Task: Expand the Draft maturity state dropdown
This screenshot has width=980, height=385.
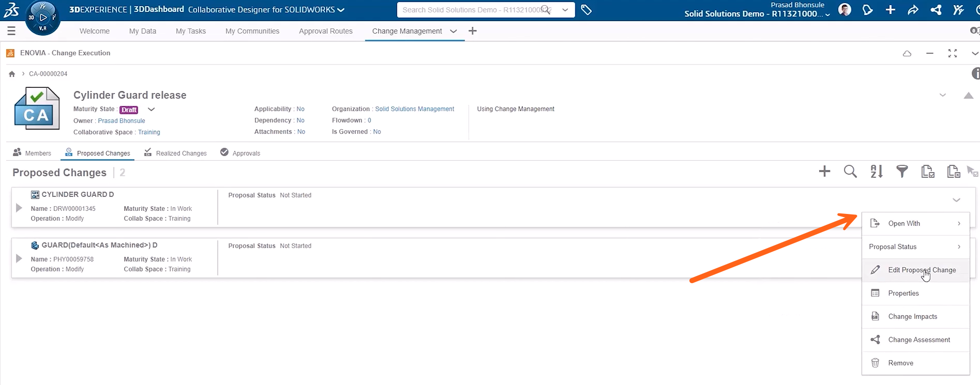Action: tap(151, 110)
